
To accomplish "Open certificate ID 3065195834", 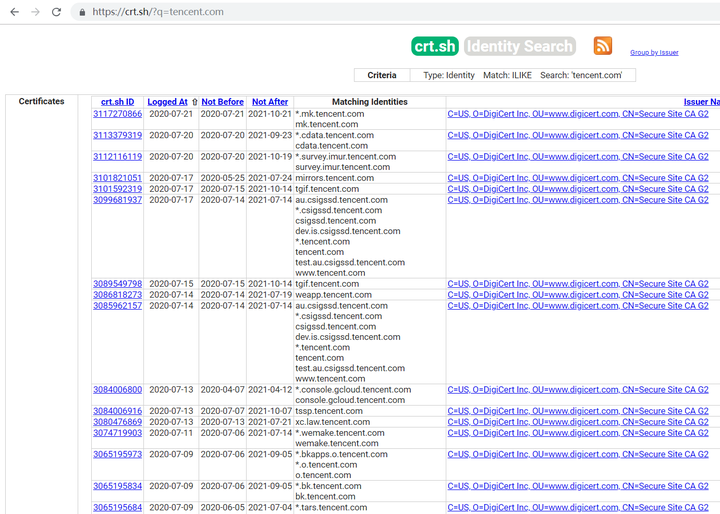I will (x=118, y=486).
